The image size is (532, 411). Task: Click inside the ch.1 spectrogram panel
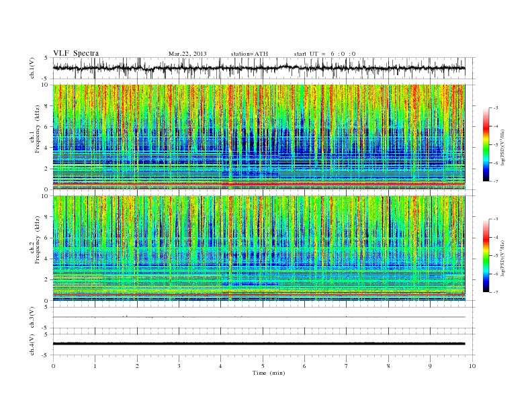[x=259, y=137]
